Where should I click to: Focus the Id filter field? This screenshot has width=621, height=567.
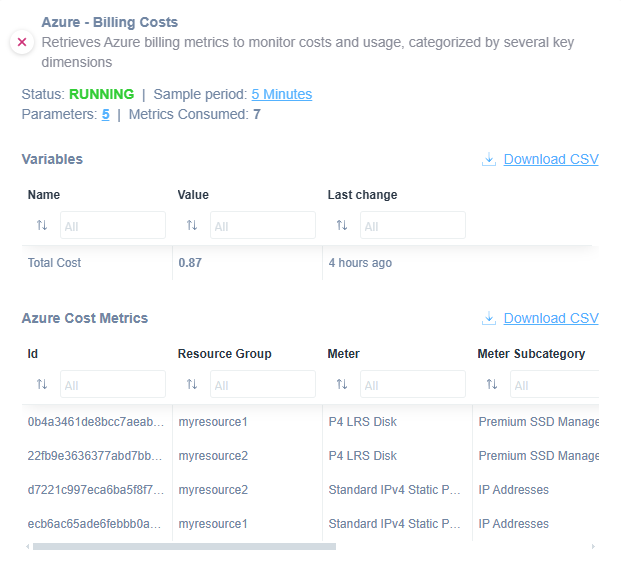tap(113, 384)
